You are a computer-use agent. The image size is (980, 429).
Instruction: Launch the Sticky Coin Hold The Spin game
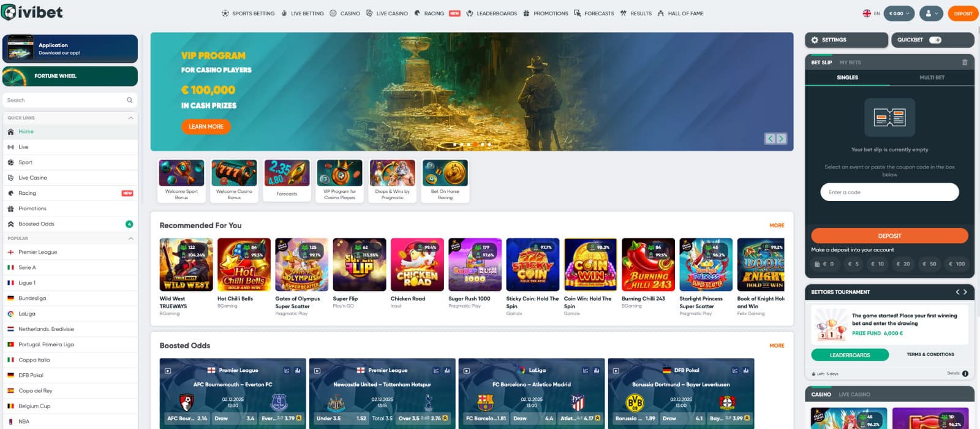pyautogui.click(x=532, y=264)
